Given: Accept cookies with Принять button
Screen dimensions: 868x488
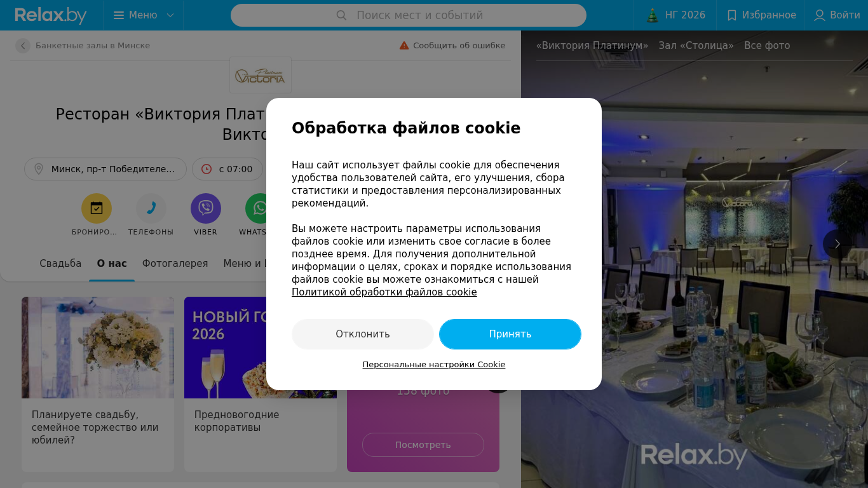Looking at the screenshot, I should tap(510, 334).
